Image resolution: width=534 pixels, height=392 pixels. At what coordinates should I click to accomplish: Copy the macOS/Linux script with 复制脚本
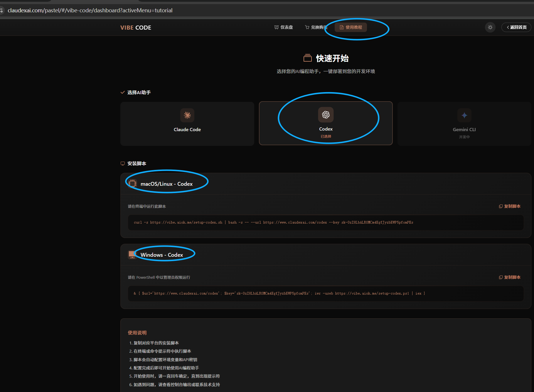tap(510, 206)
